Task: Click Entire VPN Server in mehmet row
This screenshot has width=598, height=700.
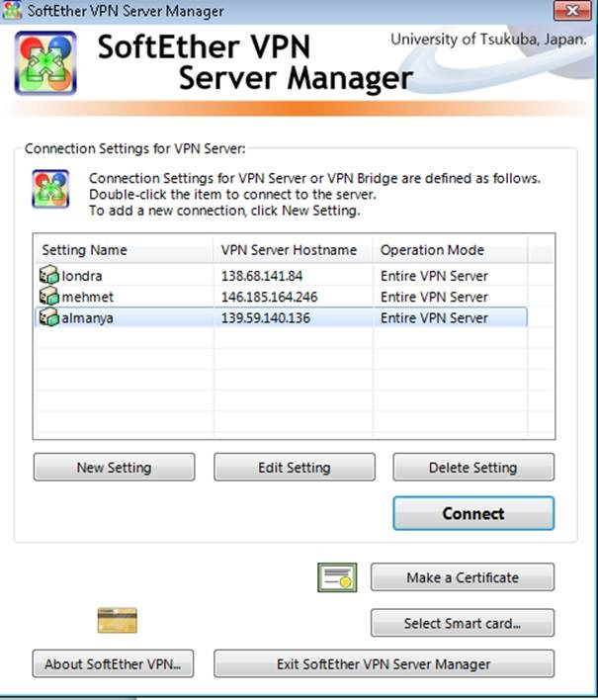Action: [x=434, y=297]
